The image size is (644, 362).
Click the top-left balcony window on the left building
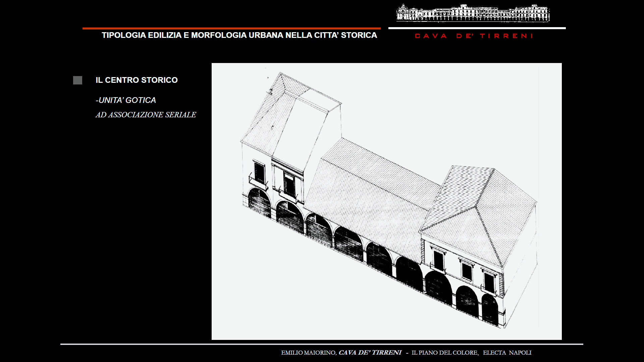(x=259, y=173)
